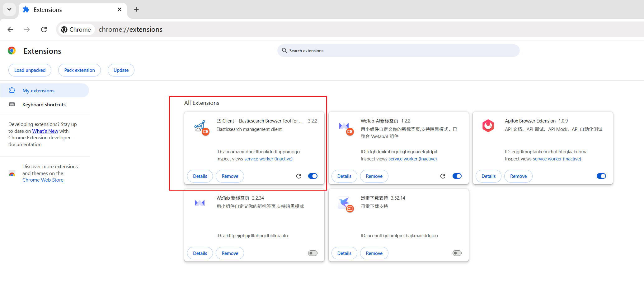644x282 pixels.
Task: Reload the ES Client extension
Action: click(x=298, y=176)
